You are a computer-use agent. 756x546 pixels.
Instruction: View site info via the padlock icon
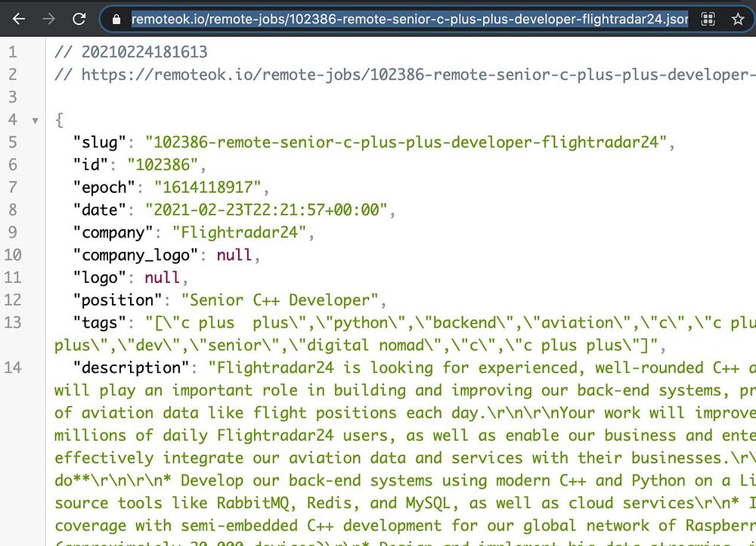point(116,20)
